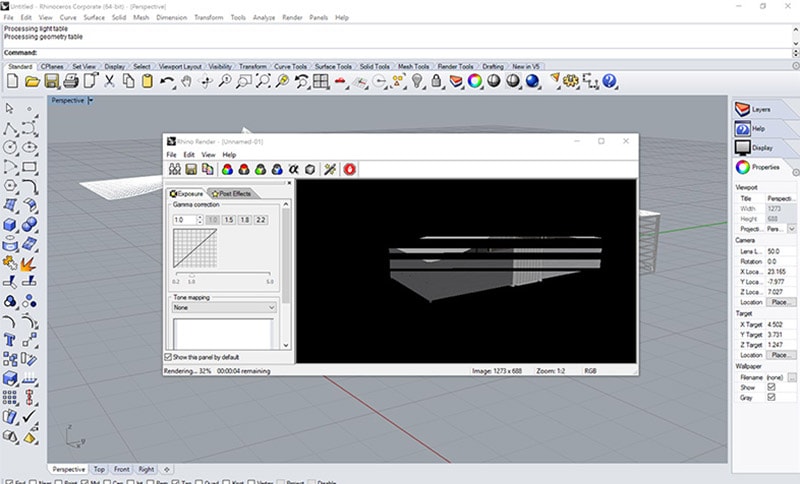The image size is (800, 484).
Task: Click the wallpaper filename browse button
Action: coord(791,377)
